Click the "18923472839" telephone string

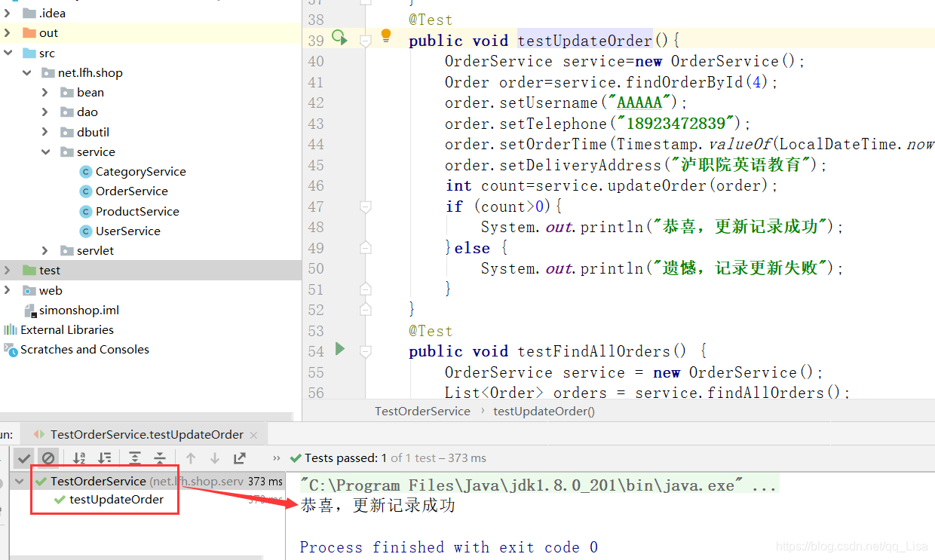(675, 124)
